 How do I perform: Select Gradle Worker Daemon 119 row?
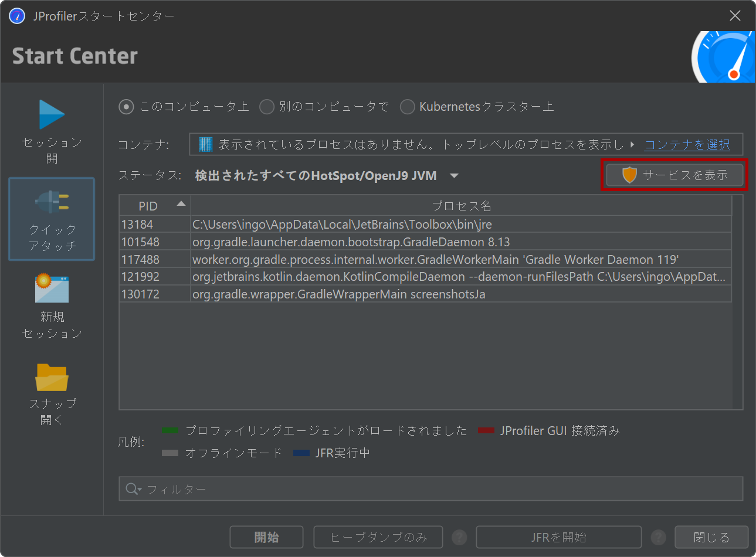(425, 259)
